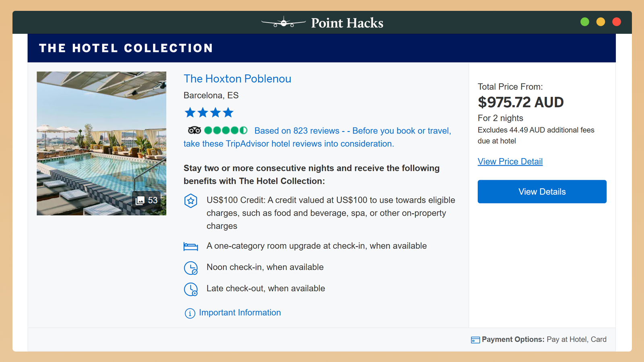Screen dimensions: 644x362
Task: Click The Hotel Collection header banner
Action: click(x=322, y=48)
